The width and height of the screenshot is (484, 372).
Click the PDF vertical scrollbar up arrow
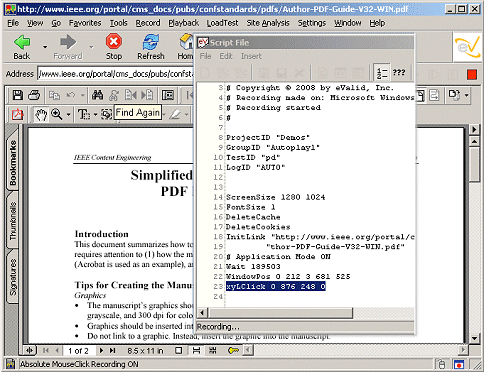click(474, 141)
